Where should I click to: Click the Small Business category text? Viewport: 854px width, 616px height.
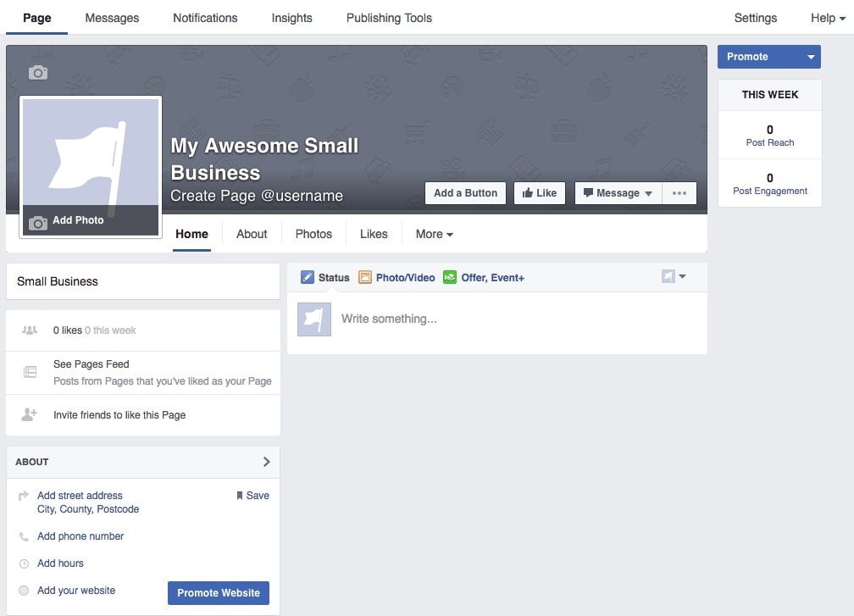coord(58,281)
